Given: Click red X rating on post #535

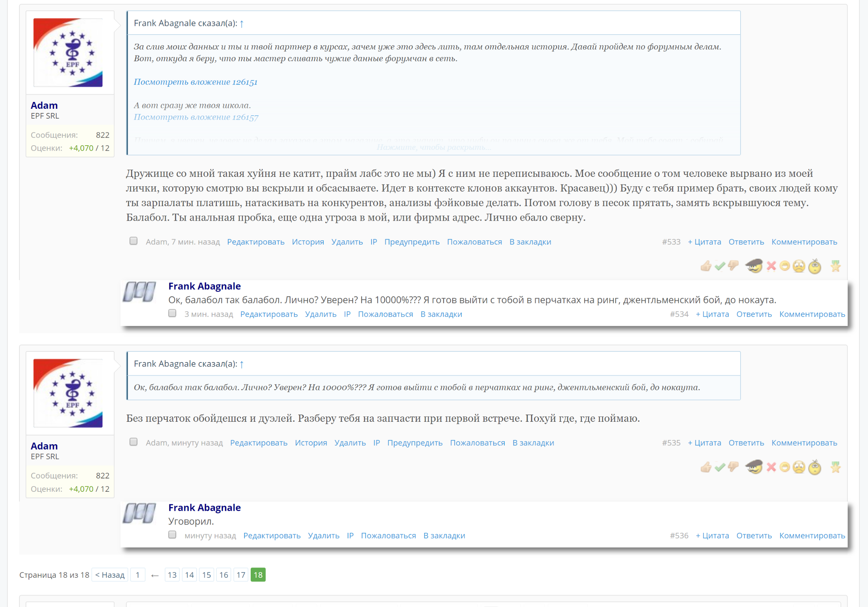Looking at the screenshot, I should tap(771, 467).
